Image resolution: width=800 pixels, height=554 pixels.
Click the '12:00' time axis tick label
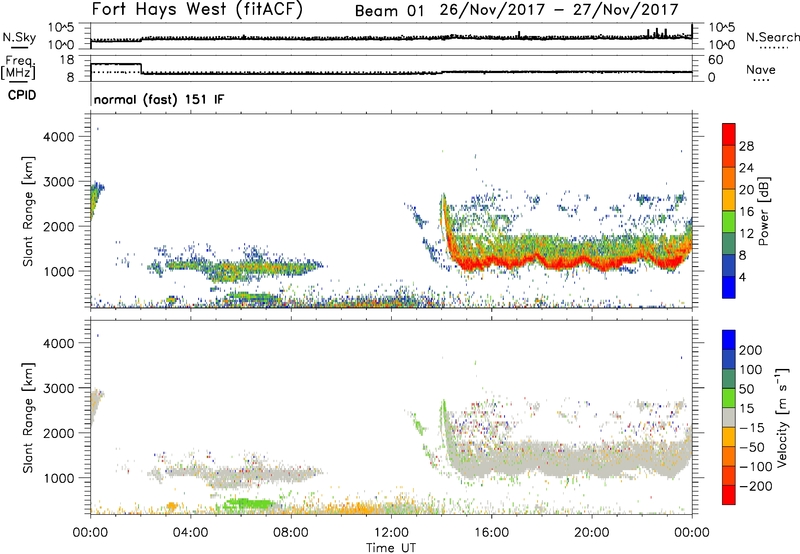pyautogui.click(x=391, y=533)
